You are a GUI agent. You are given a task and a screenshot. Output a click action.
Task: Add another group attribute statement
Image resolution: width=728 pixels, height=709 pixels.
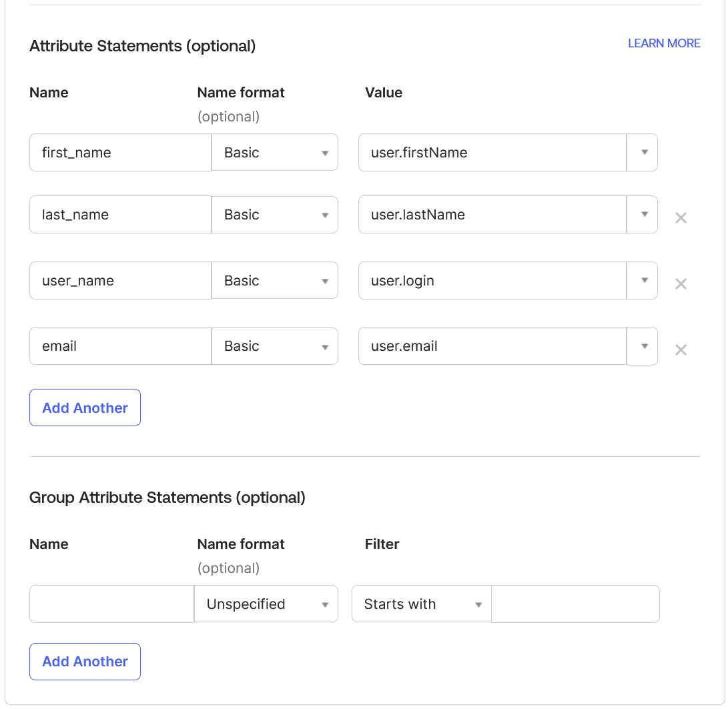85,662
